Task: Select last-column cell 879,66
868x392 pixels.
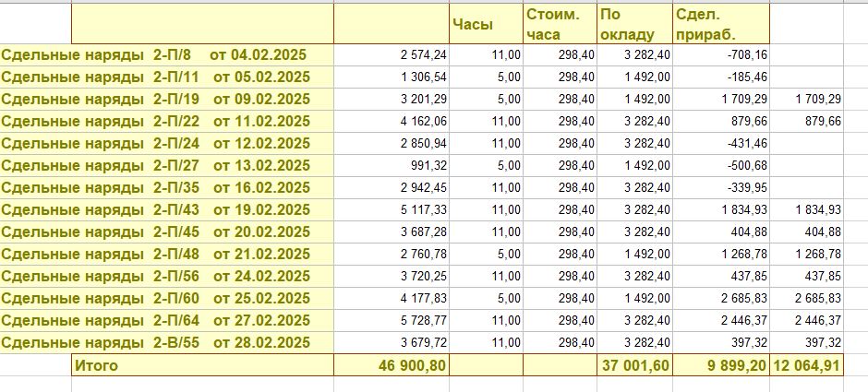Action: pos(806,122)
